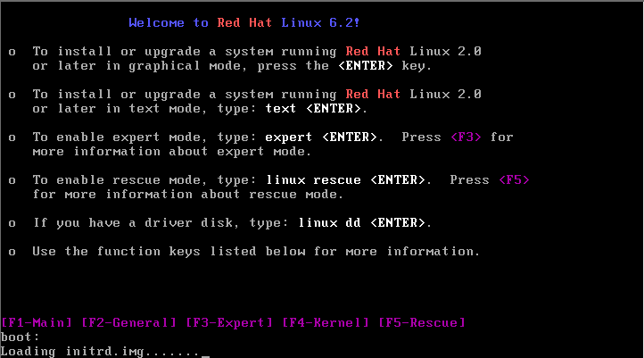Click the F1-Main label in the function key bar

coord(37,322)
